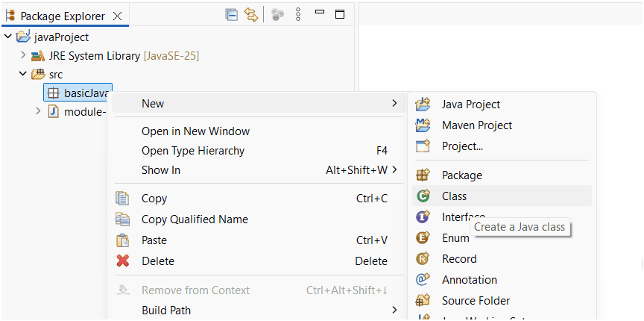Click the purple Interface icon
Image resolution: width=644 pixels, height=321 pixels.
coord(423,216)
